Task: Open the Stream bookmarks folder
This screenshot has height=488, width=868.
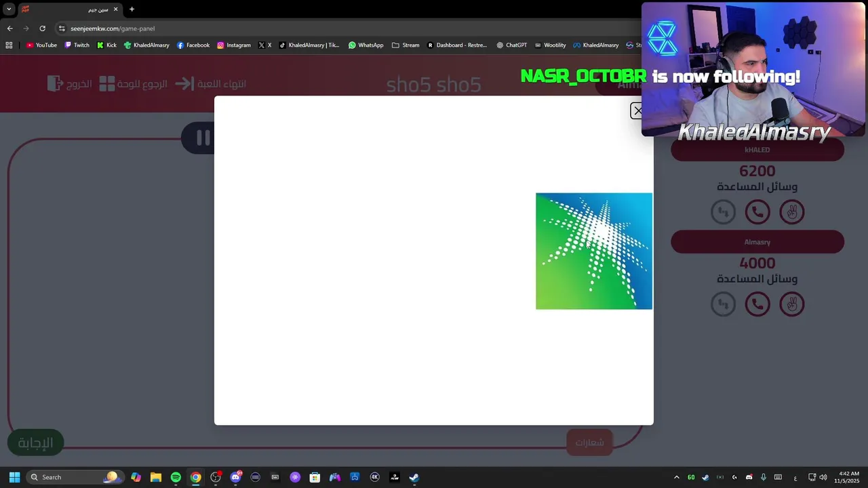Action: pos(406,45)
